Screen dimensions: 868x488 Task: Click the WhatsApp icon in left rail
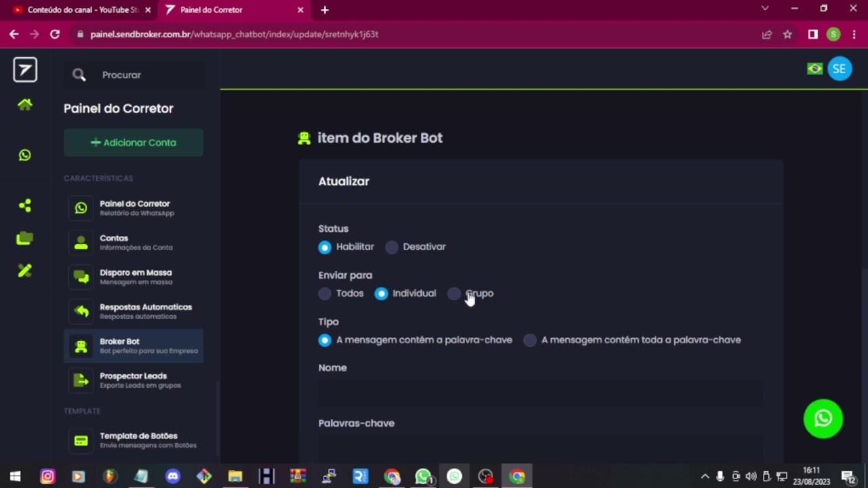(25, 155)
